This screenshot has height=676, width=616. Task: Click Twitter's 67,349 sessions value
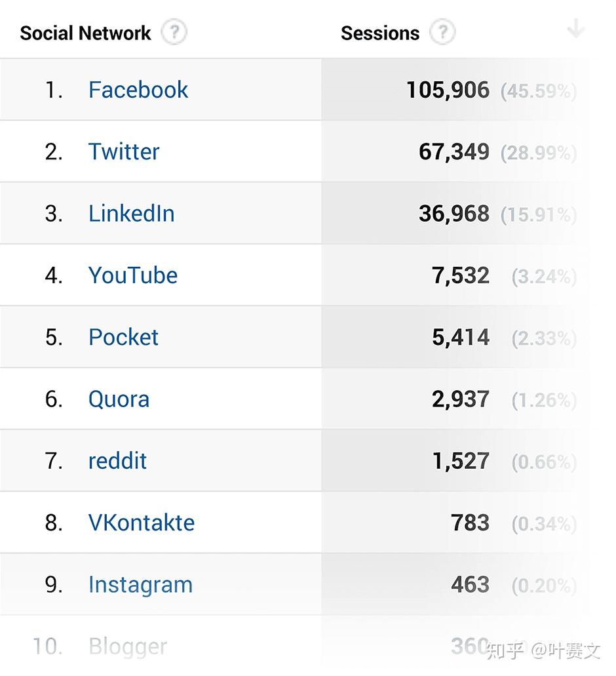[453, 151]
